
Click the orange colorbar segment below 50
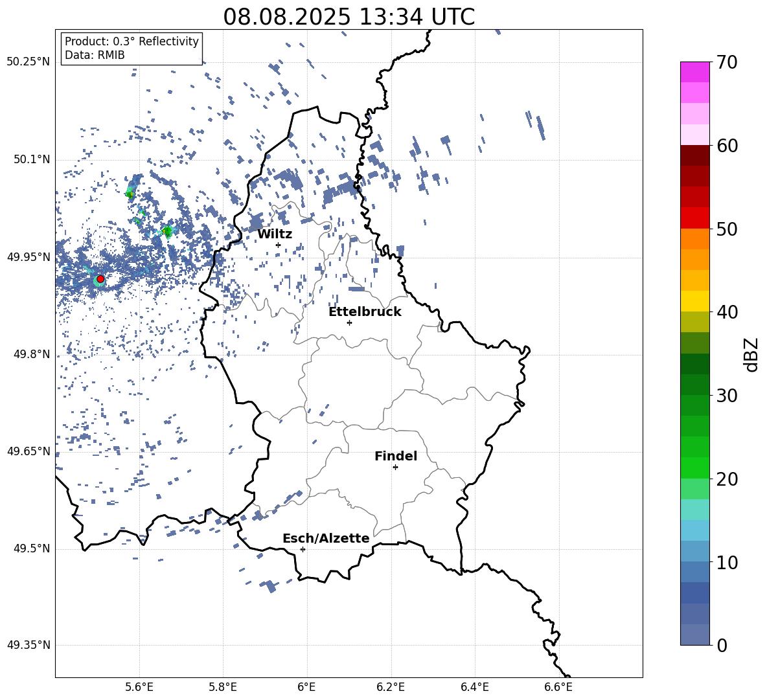pos(694,238)
